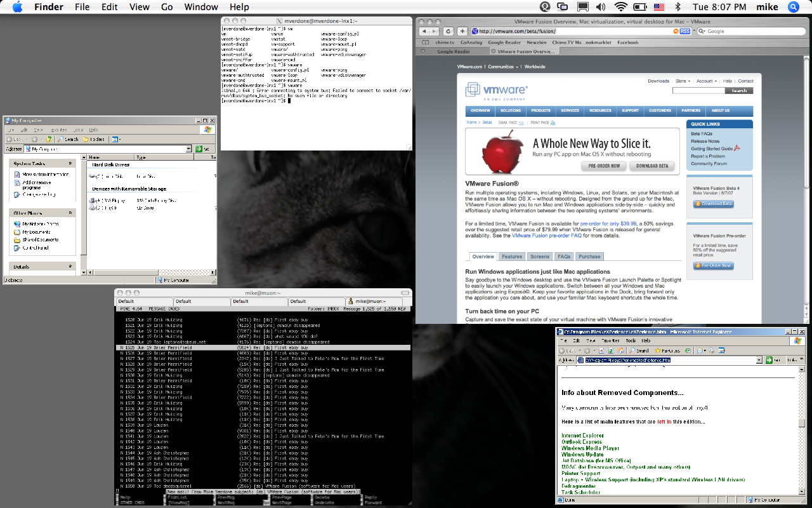Image resolution: width=812 pixels, height=508 pixels.
Task: Click the Safari reload page button
Action: point(449,31)
